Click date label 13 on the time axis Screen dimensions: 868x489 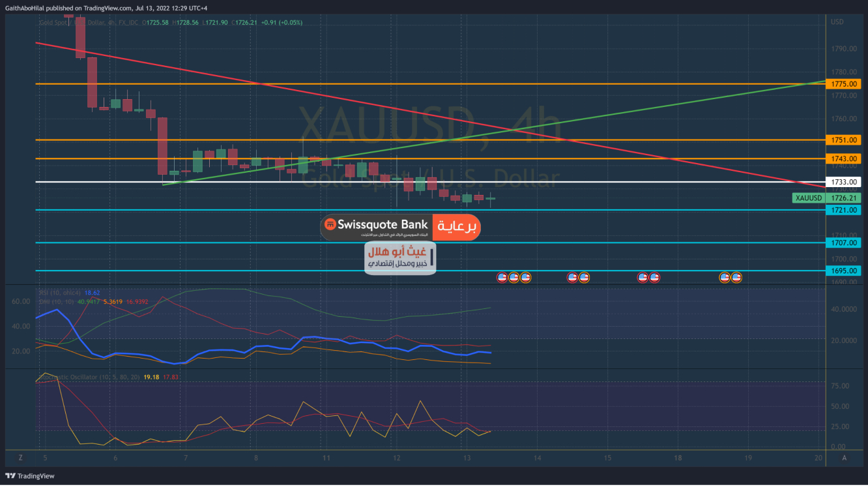(467, 458)
